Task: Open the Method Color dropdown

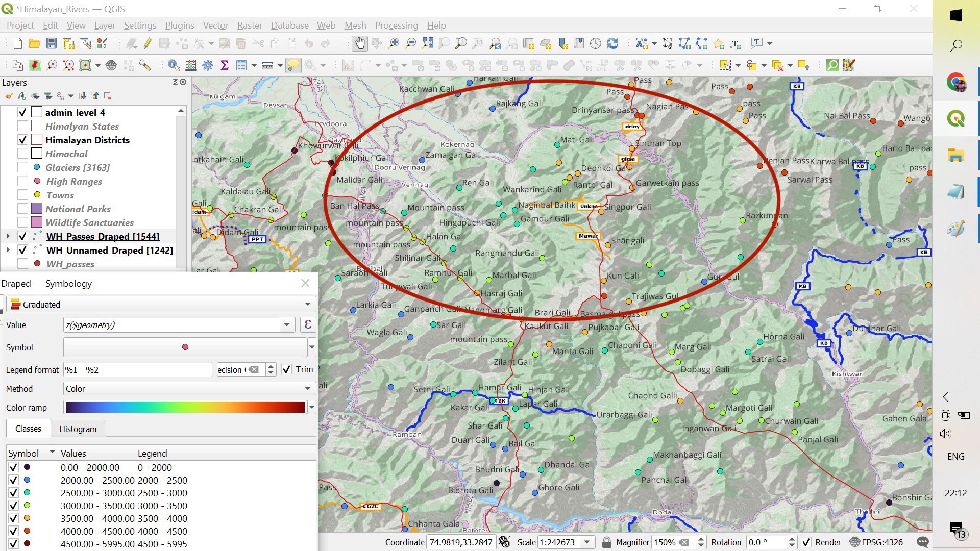Action: [189, 389]
